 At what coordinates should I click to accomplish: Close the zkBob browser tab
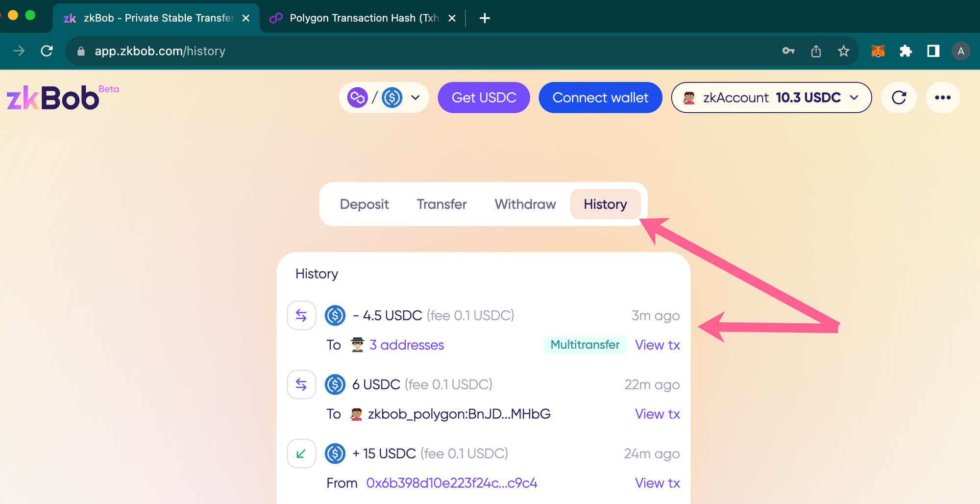tap(246, 18)
